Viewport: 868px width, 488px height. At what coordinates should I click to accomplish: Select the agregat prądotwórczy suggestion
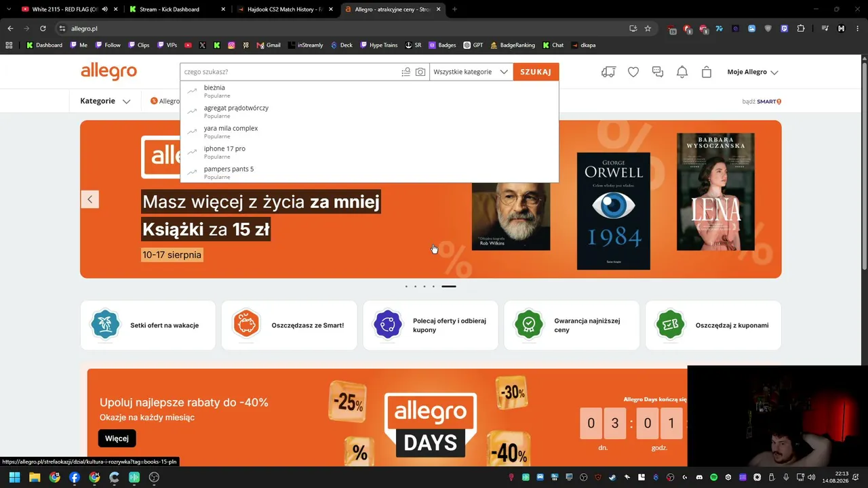[370, 111]
